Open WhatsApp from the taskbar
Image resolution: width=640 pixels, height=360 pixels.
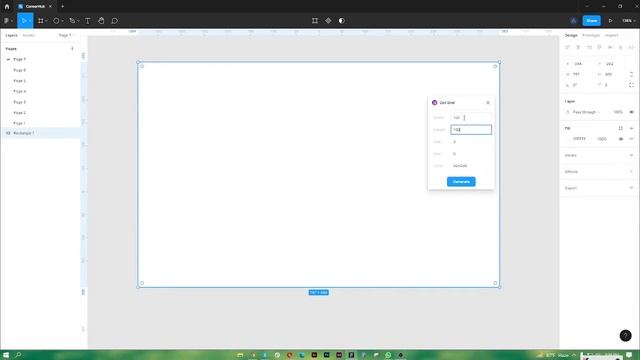[388, 355]
